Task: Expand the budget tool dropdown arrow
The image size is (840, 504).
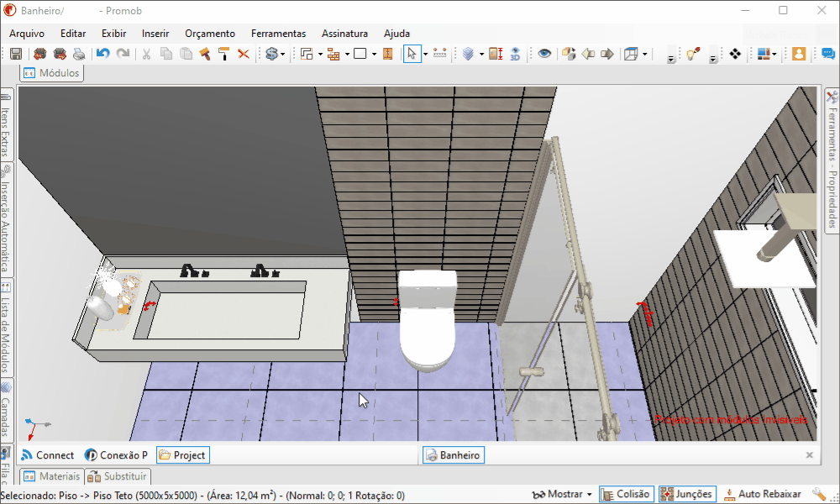Action: pos(282,54)
